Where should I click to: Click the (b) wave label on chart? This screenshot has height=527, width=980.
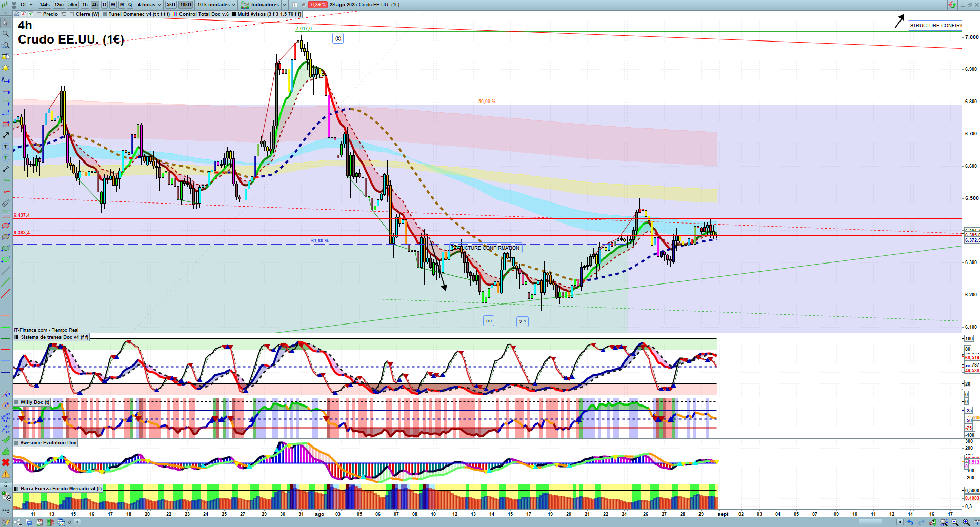pos(338,38)
